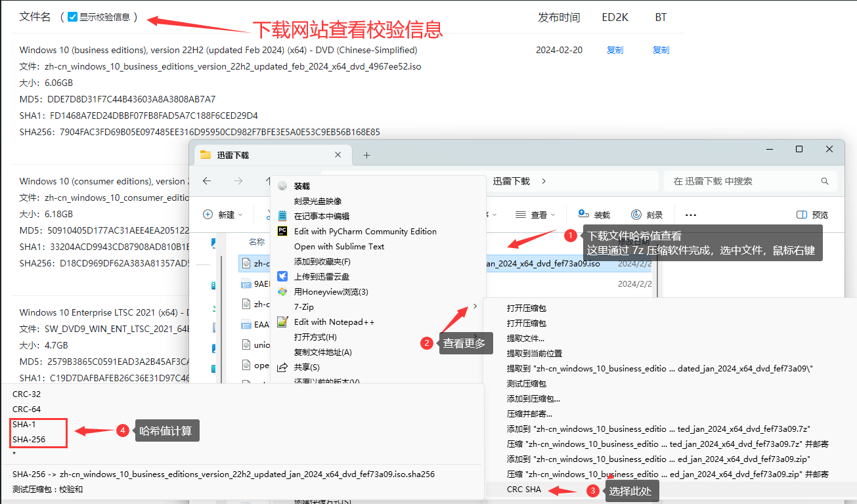Click the 装载 mount icon in the Explorer toolbar

click(x=583, y=215)
